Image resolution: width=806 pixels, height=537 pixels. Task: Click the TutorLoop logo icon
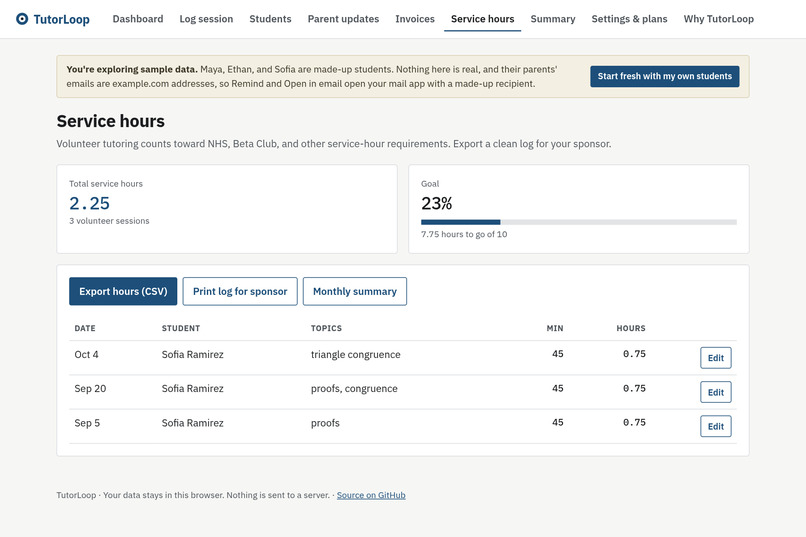[x=22, y=19]
